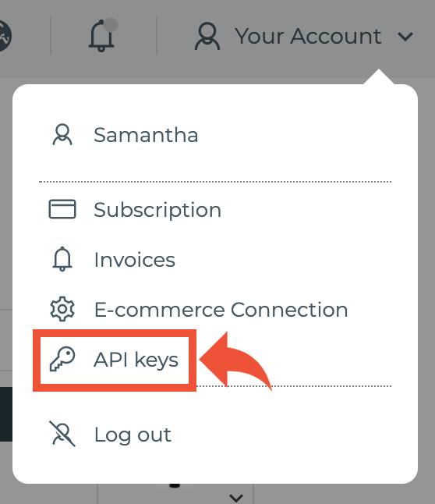Click the user icon beside Samantha
Screen dimensions: 435x504
coord(62,135)
